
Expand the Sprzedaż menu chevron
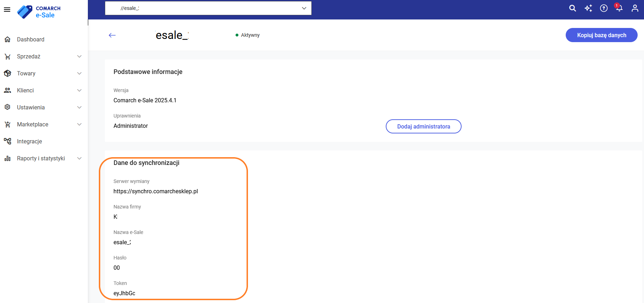pyautogui.click(x=79, y=56)
